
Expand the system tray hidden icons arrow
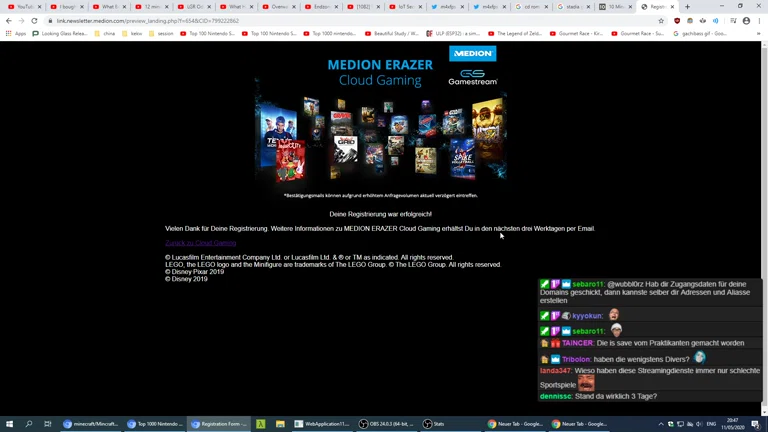click(661, 424)
